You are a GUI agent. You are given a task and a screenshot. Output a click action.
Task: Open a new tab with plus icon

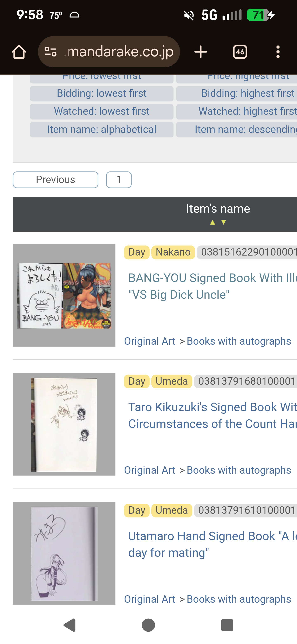201,52
